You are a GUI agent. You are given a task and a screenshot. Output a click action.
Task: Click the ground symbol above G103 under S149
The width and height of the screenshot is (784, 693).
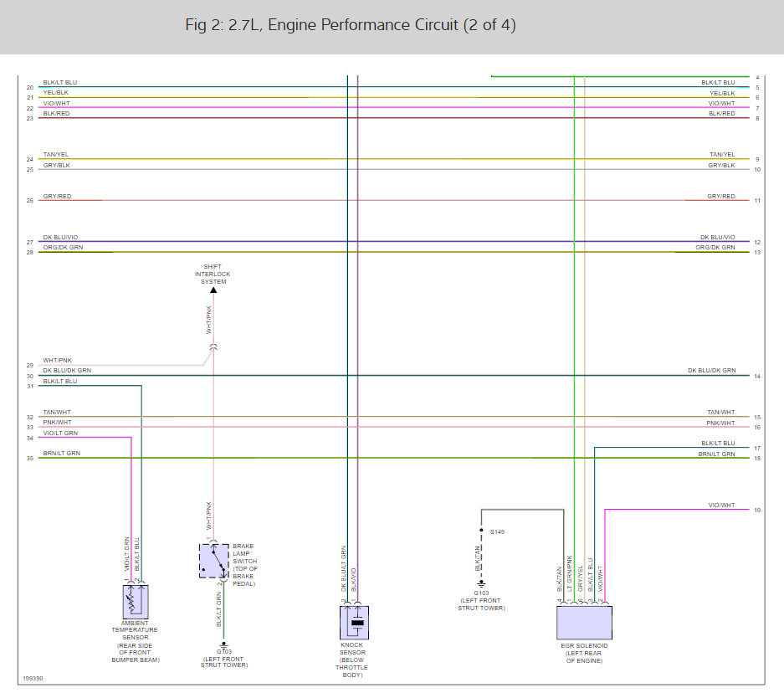[481, 583]
